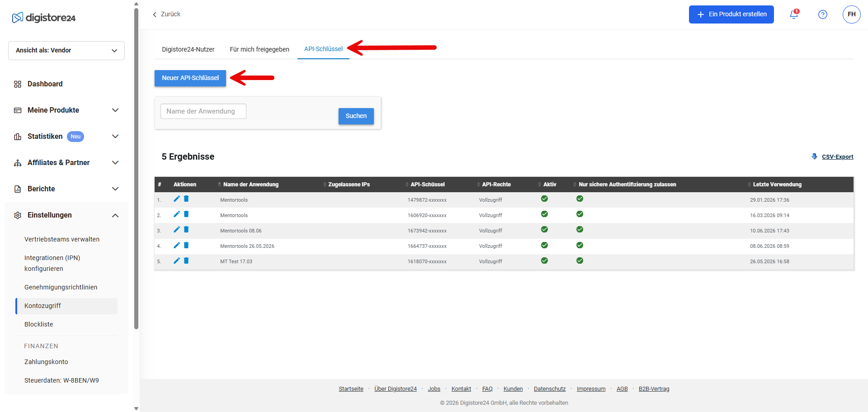
Task: Click the Affiliates & Partner network icon
Action: click(x=18, y=163)
